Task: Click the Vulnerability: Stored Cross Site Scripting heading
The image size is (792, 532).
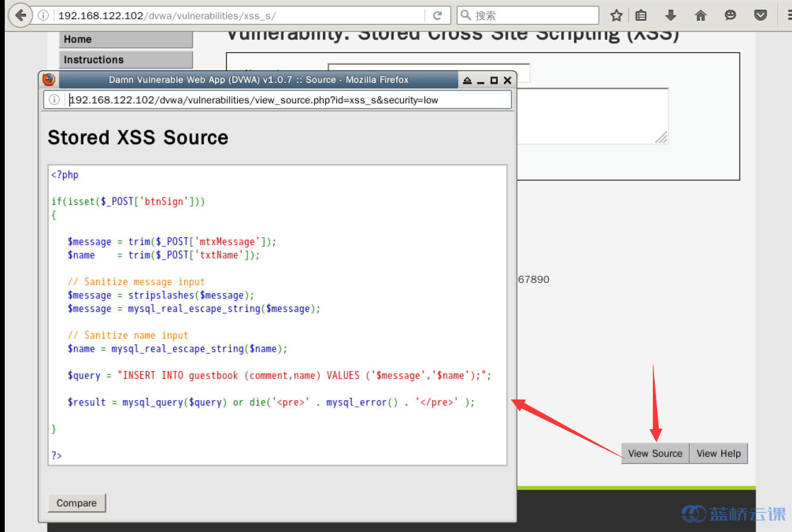Action: click(x=452, y=34)
